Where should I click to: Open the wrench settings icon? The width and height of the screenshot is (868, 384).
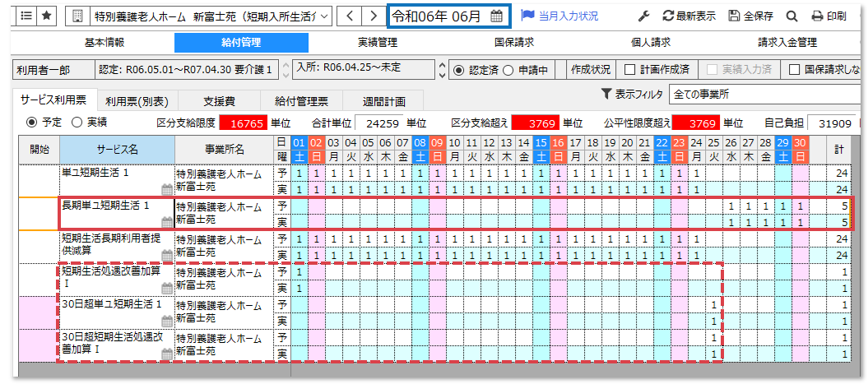[x=643, y=16]
